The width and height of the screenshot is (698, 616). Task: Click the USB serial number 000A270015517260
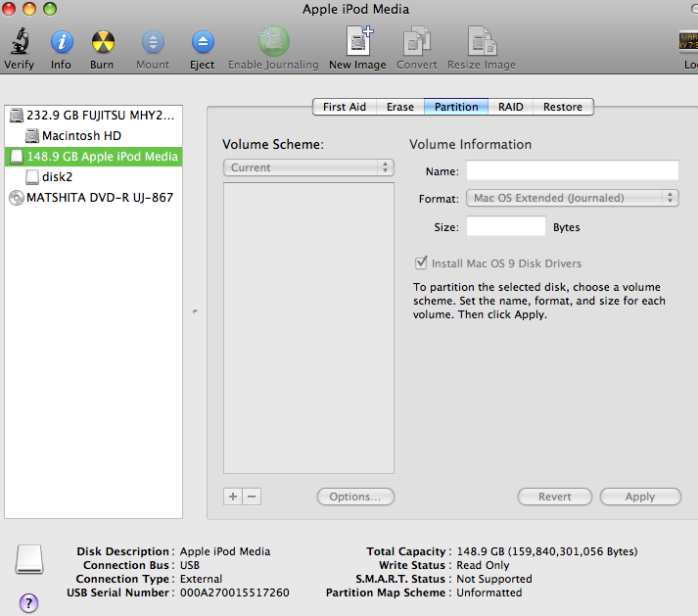235,592
